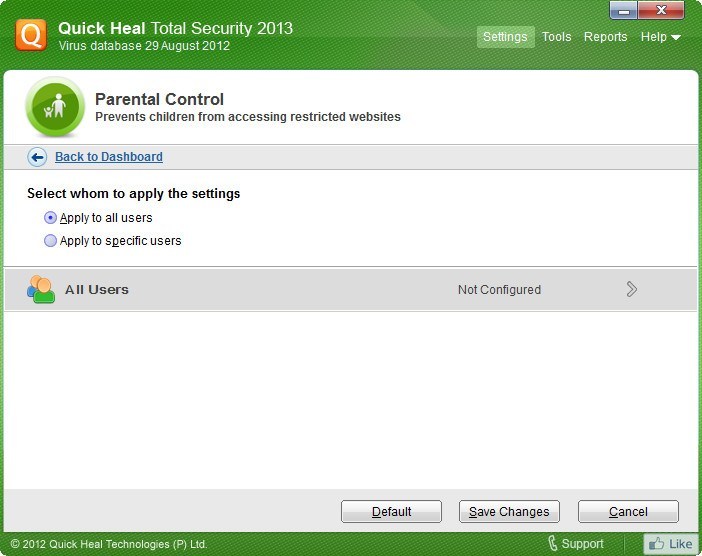Image resolution: width=702 pixels, height=556 pixels.
Task: Open the Support link in footer
Action: coord(582,544)
